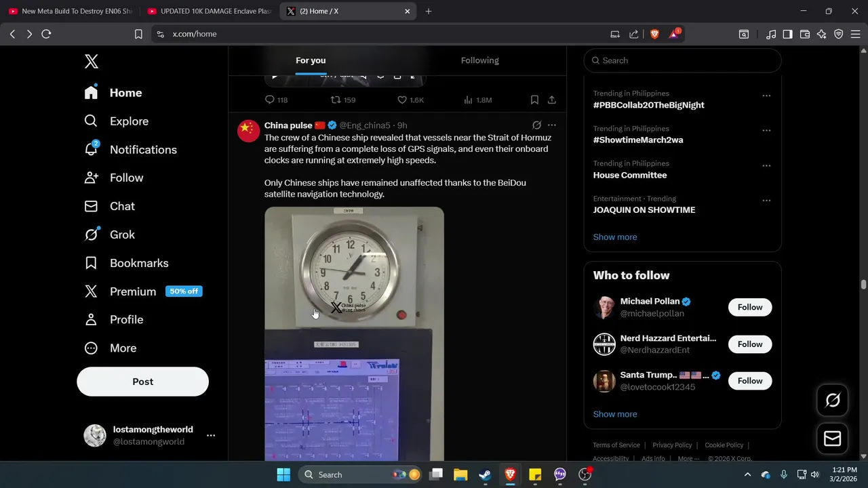Switch to For you tab
The image size is (868, 488).
(x=311, y=60)
